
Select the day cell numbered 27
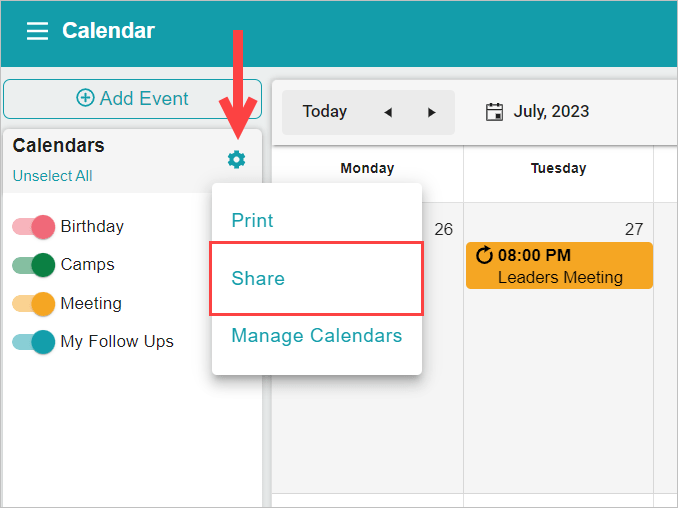558,348
